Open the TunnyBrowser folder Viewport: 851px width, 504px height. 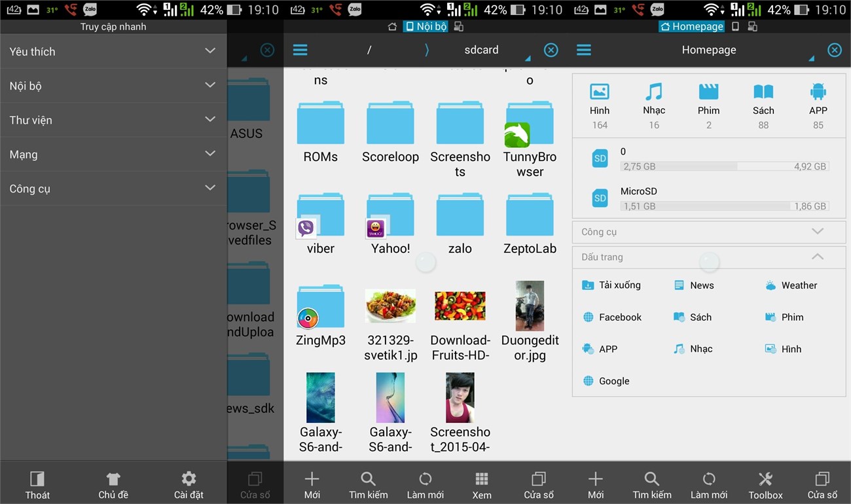point(530,139)
